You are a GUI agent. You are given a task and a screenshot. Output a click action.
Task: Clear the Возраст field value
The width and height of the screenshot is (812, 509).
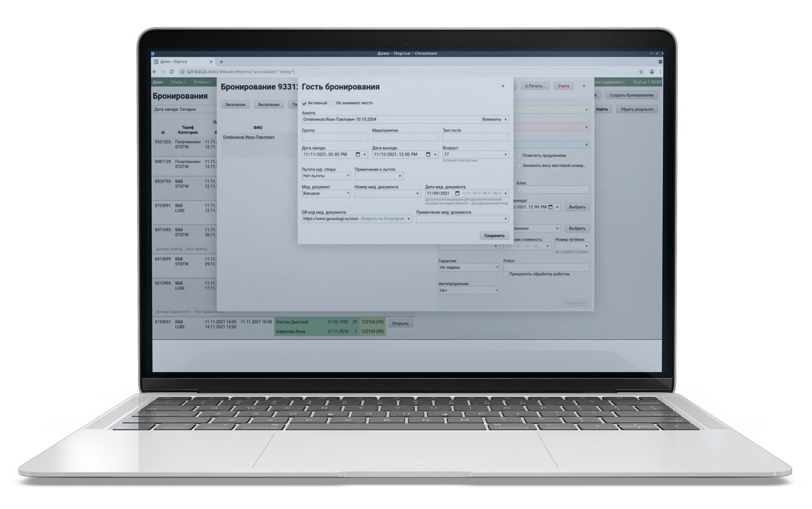(x=505, y=155)
